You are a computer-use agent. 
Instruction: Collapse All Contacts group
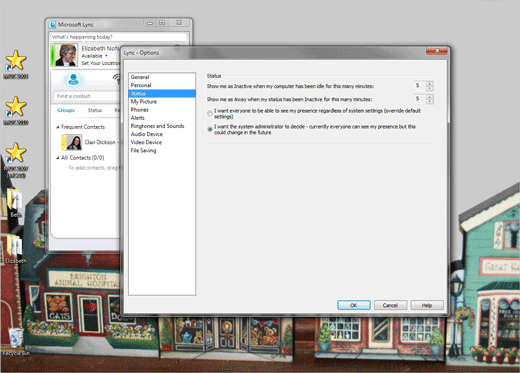[58, 158]
